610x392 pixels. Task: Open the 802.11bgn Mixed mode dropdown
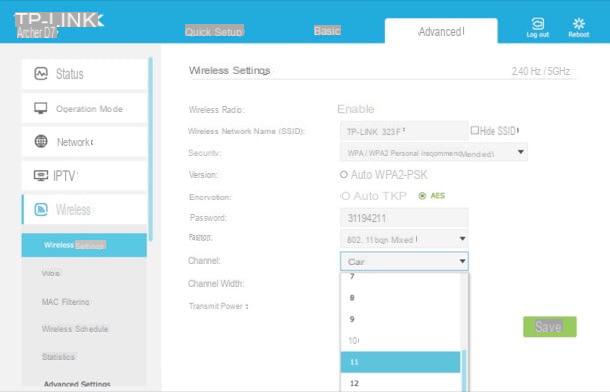404,239
